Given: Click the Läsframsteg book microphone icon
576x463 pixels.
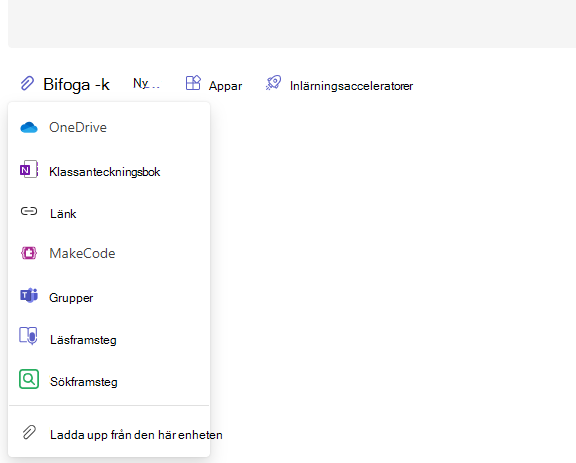Looking at the screenshot, I should [x=28, y=336].
